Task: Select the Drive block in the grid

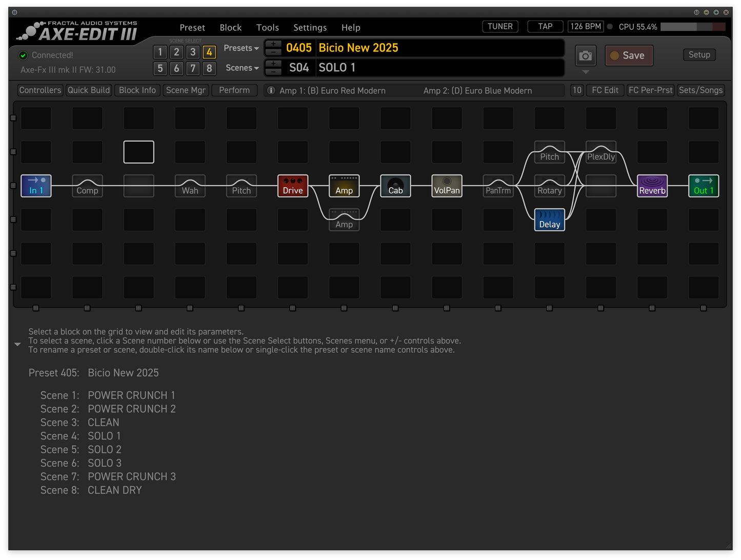Action: pyautogui.click(x=292, y=186)
